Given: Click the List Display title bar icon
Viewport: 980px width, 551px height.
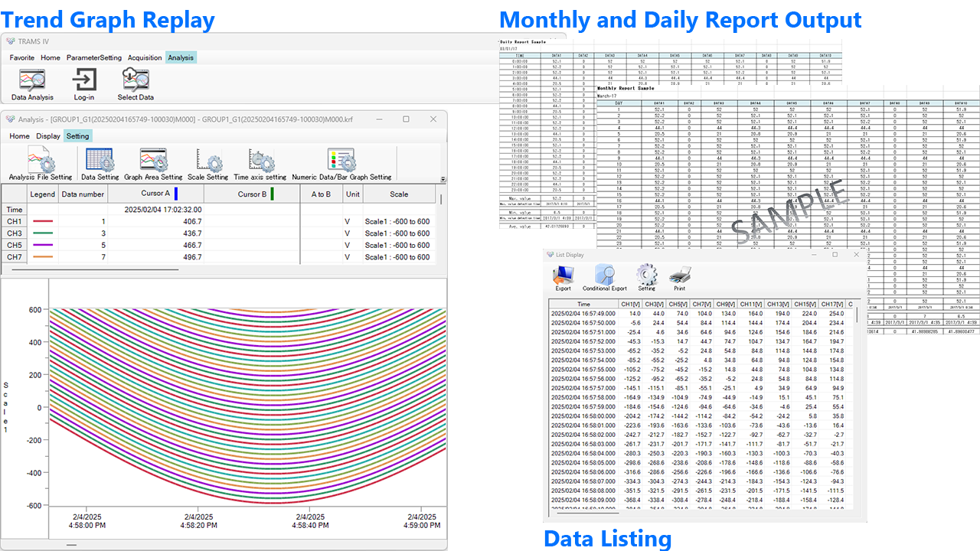Looking at the screenshot, I should point(551,255).
